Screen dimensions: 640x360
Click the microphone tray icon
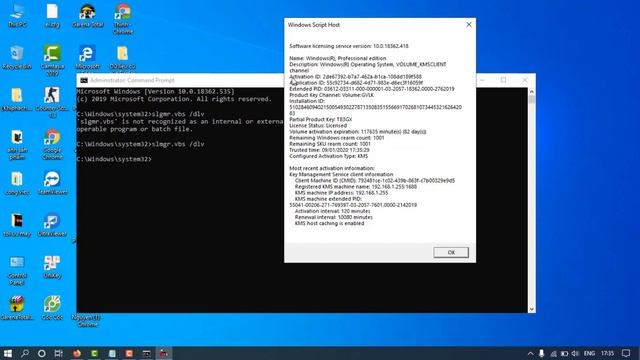541,353
